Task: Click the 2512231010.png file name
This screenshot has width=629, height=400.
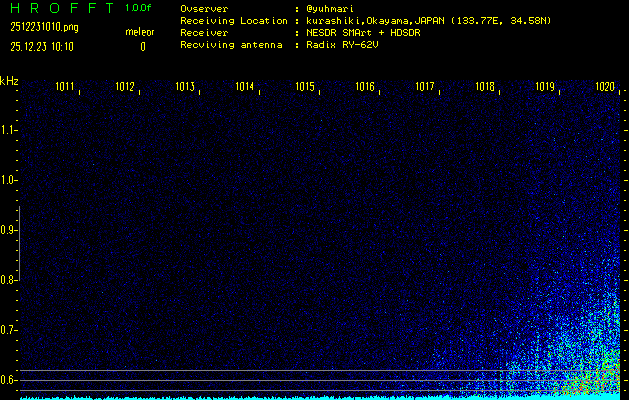Action: click(x=39, y=27)
